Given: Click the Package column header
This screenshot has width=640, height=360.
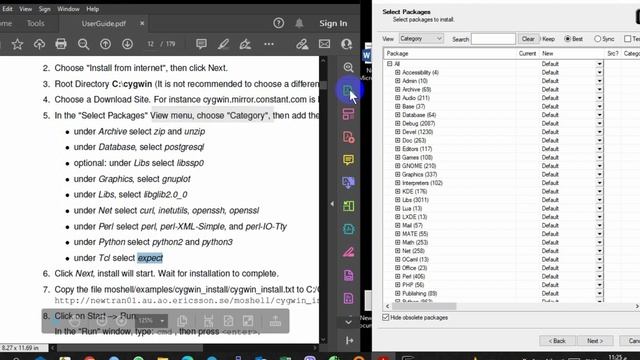Looking at the screenshot, I should coord(450,53).
